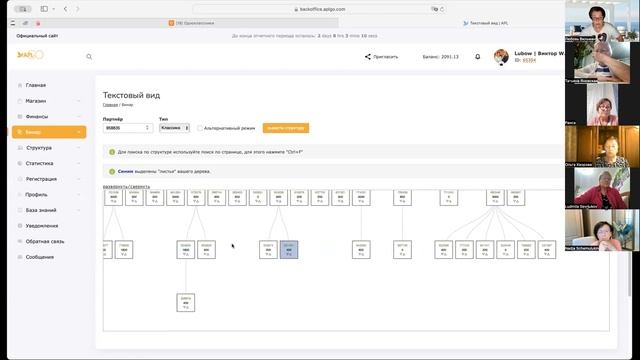Click the user avatar picture

[x=501, y=56]
